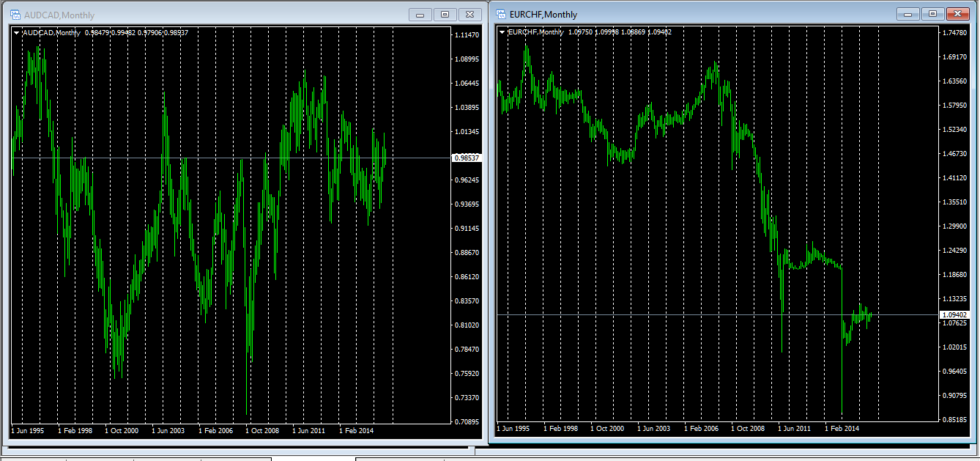
Task: Click price level 0.70895 on AUDCAD scale
Action: pos(467,422)
